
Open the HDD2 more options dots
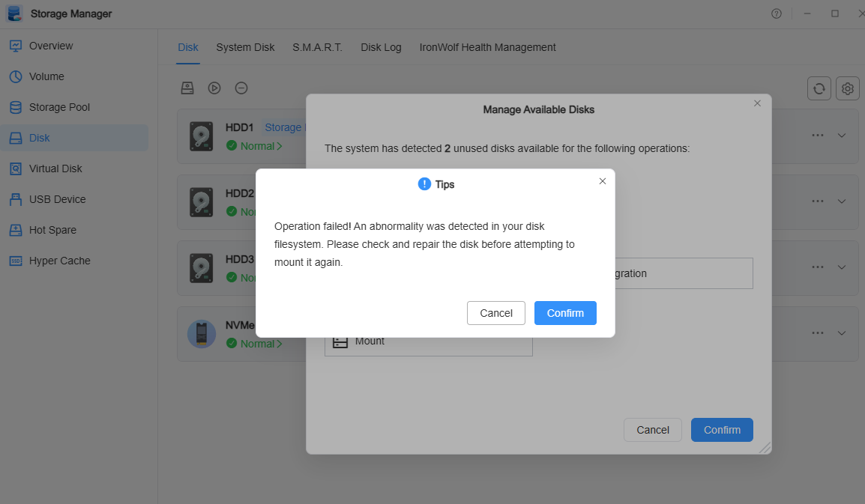point(818,201)
